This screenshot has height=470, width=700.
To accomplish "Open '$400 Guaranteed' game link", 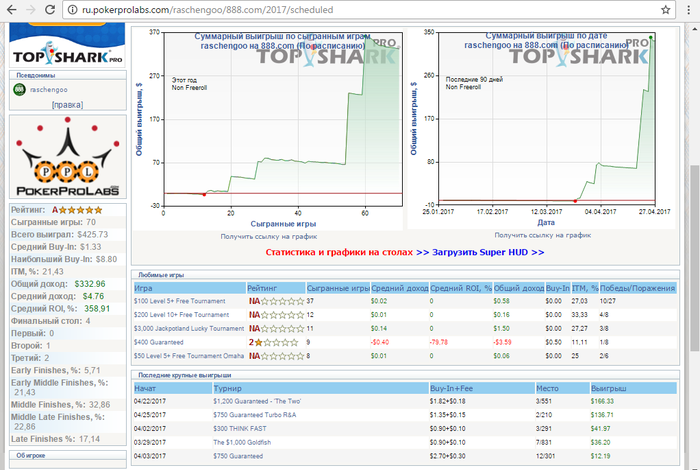I will 158,342.
